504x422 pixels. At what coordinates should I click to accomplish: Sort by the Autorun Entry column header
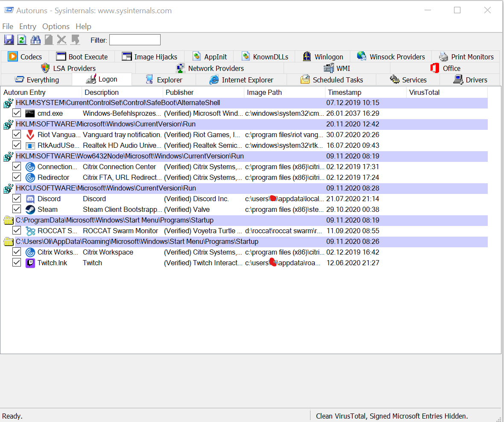coord(41,93)
